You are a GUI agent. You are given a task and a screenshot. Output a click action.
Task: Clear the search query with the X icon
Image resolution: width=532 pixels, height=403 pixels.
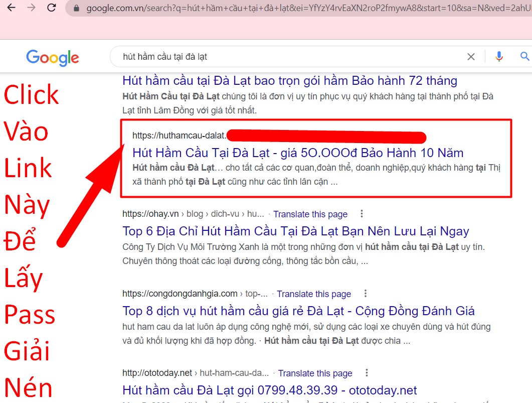(x=471, y=57)
